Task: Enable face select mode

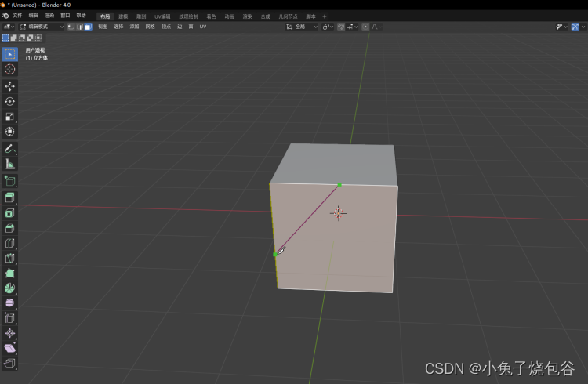Action: [x=88, y=27]
